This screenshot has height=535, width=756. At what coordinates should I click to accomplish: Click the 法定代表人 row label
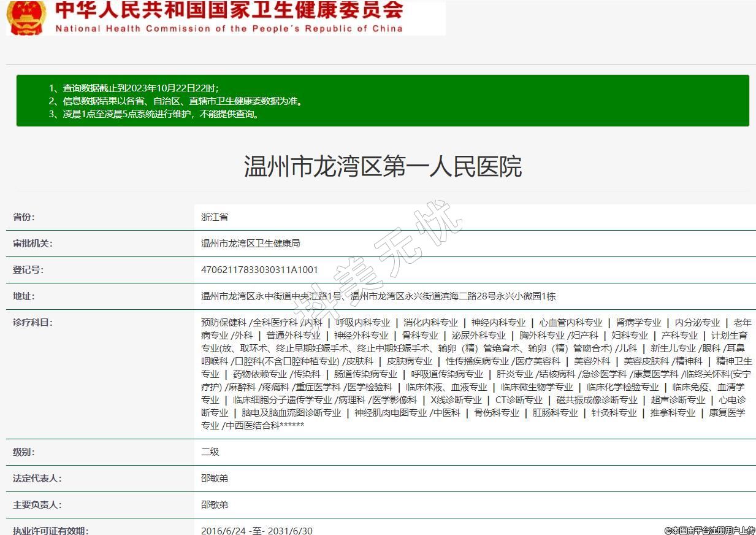pos(37,478)
